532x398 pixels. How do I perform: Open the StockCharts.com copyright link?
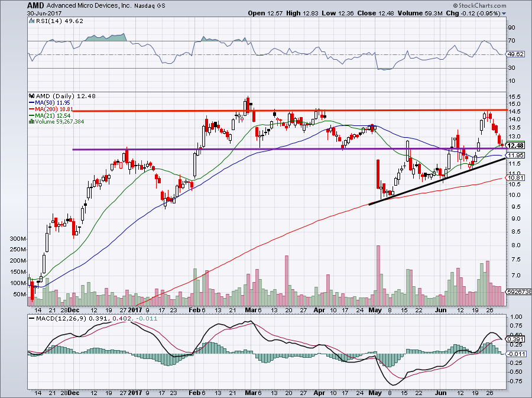(480, 5)
